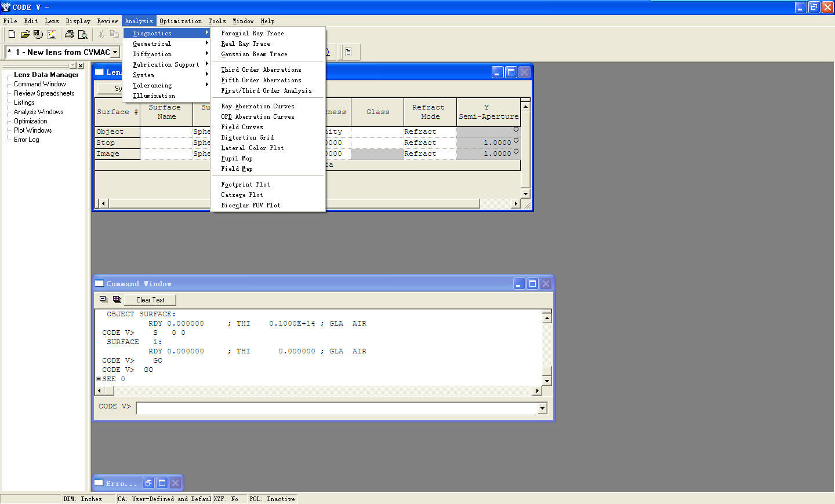835x504 pixels.
Task: Open the navigation sidebar pin dropdown
Action: pyautogui.click(x=73, y=66)
